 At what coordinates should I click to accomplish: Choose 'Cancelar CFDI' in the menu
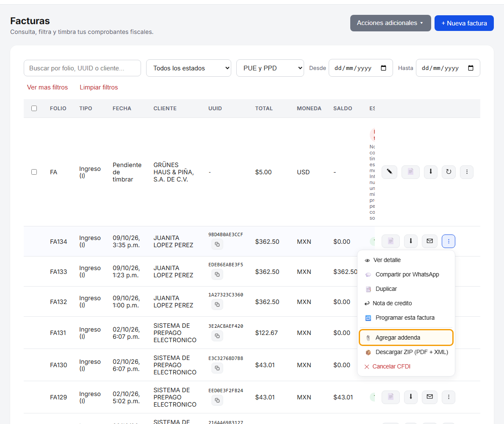[406, 366]
